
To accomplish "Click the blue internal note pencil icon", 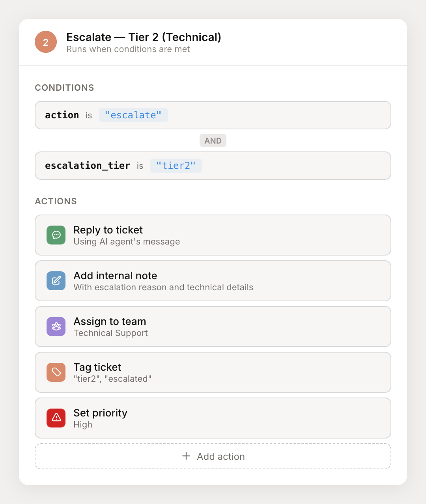I will pyautogui.click(x=56, y=281).
